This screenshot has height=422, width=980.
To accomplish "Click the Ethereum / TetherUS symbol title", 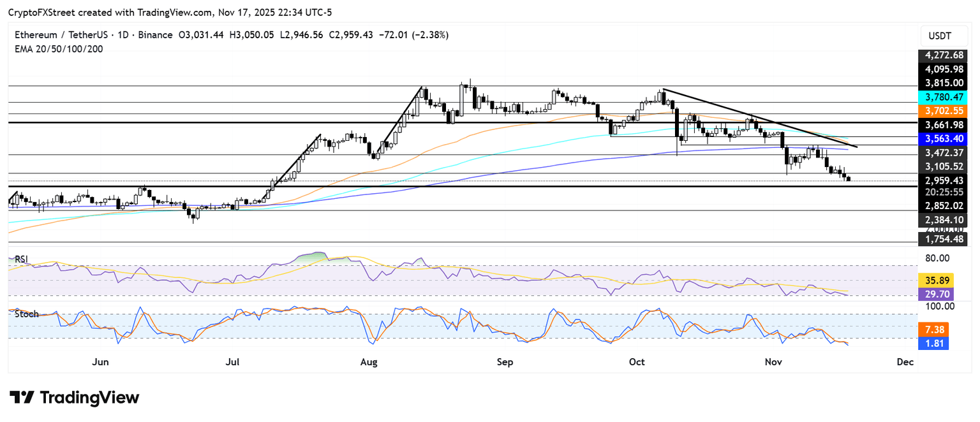I will point(53,35).
